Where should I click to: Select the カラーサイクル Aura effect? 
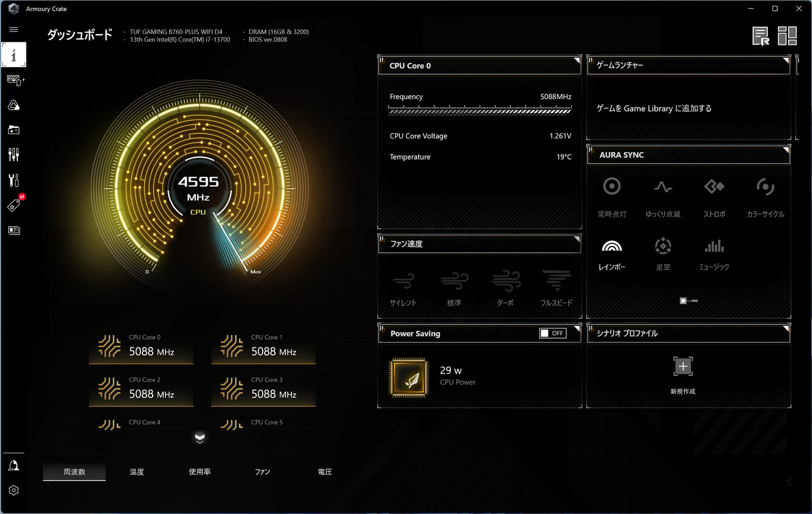(x=765, y=197)
